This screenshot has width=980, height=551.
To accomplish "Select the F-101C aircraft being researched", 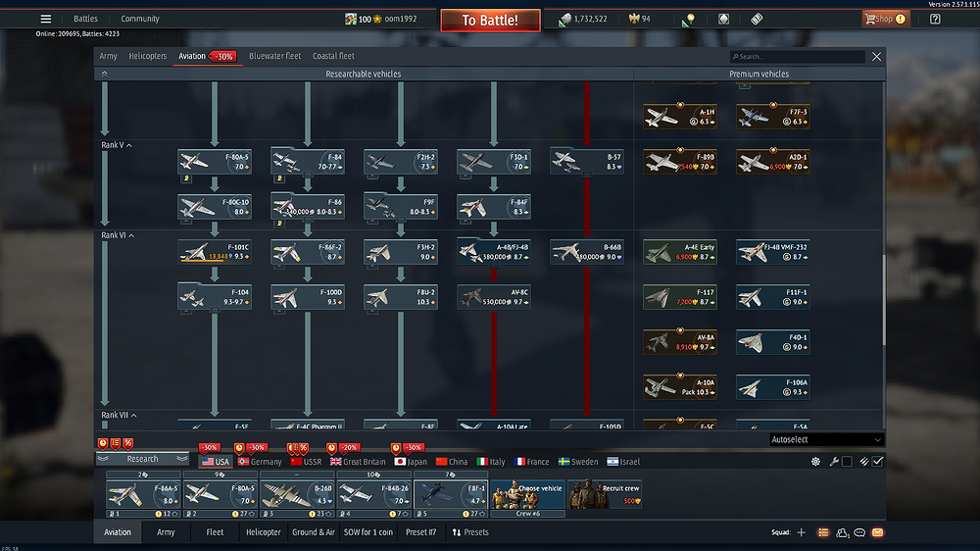I will pos(215,251).
